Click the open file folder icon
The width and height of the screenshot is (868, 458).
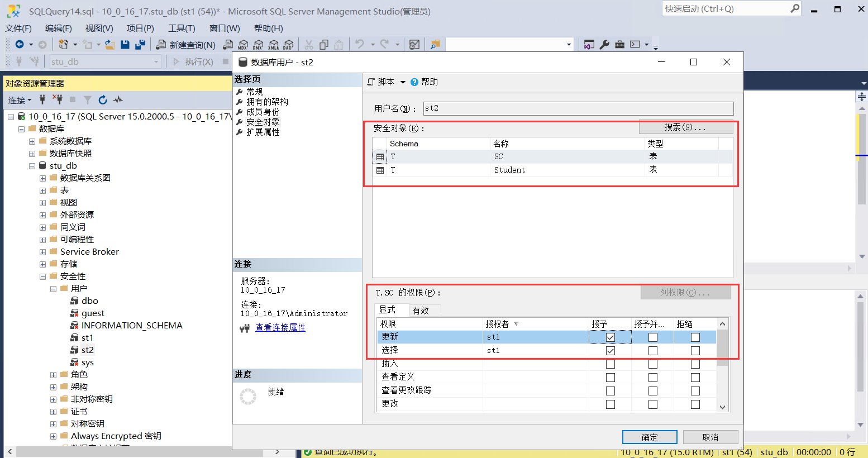[x=110, y=44]
